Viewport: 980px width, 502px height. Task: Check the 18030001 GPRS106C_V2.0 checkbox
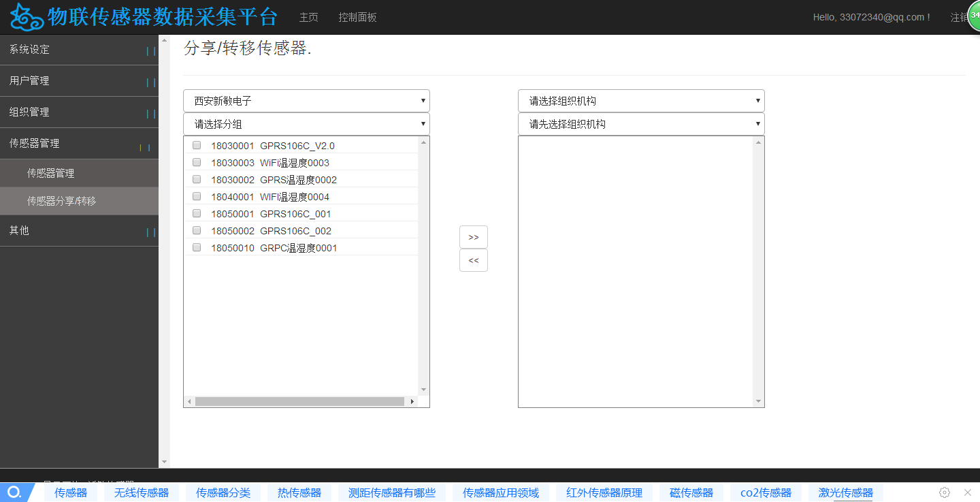coord(197,145)
